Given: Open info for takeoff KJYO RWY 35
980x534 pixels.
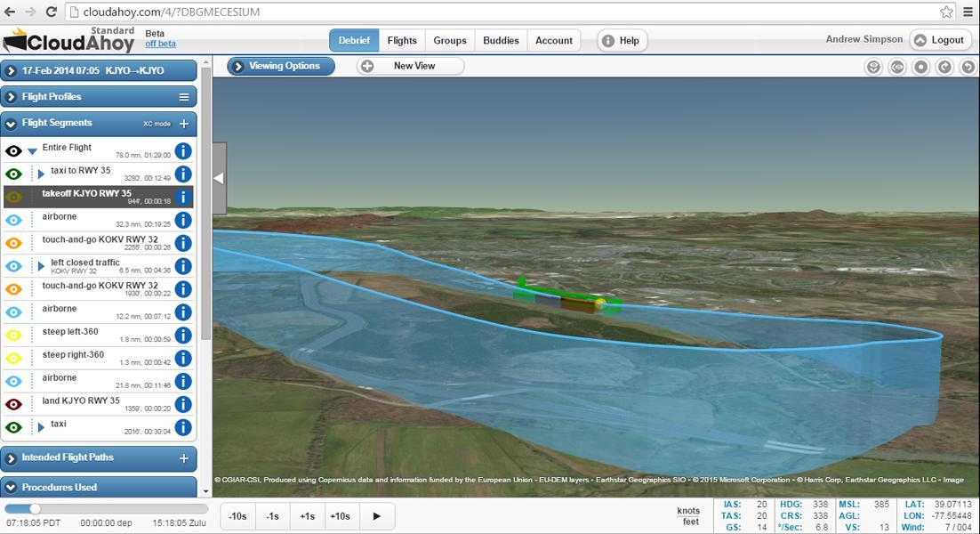Looking at the screenshot, I should click(x=183, y=197).
